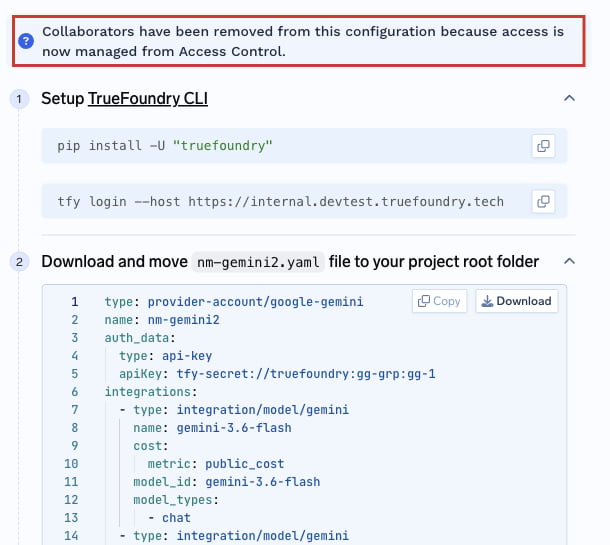Copy the pip install command
This screenshot has width=610, height=545.
click(543, 146)
